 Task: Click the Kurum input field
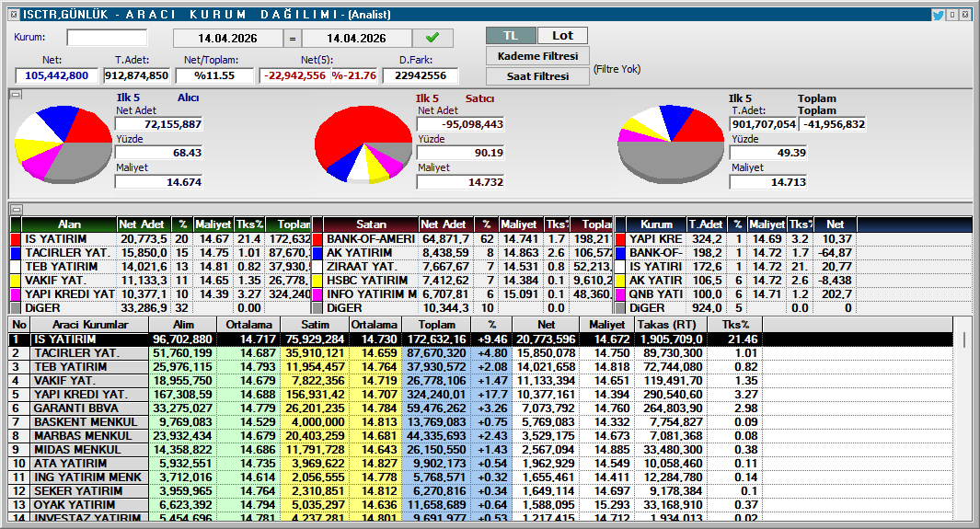(107, 38)
